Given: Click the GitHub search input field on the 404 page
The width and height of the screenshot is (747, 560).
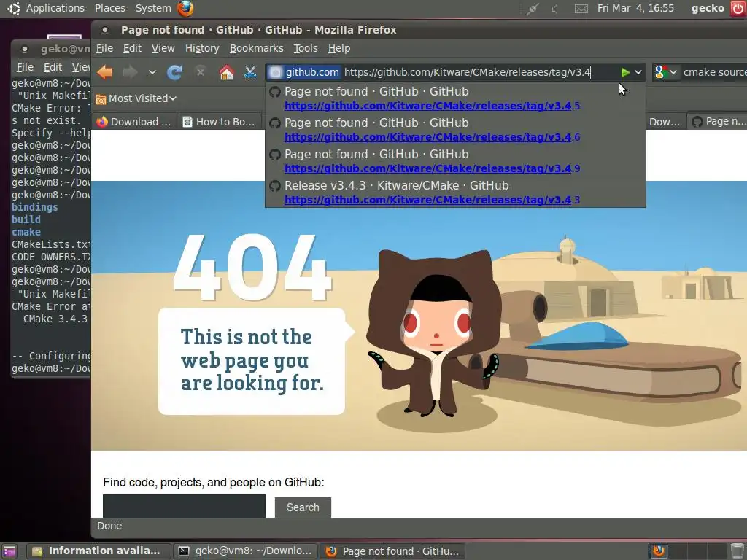Looking at the screenshot, I should coord(184,506).
